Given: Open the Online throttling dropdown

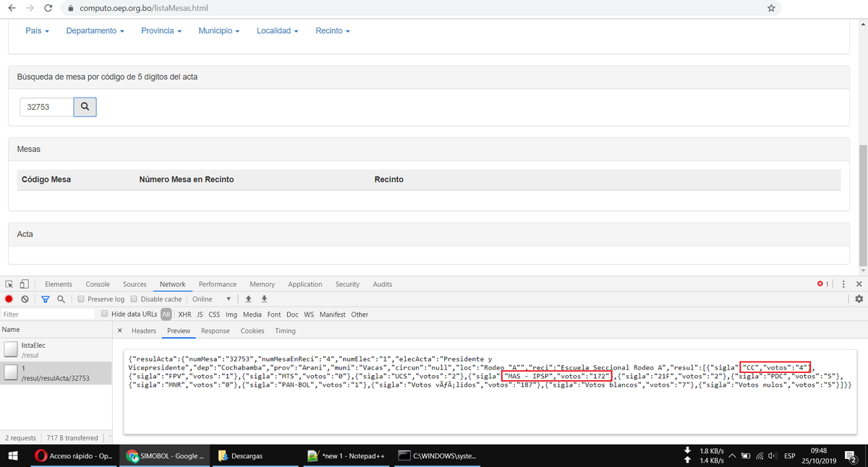Looking at the screenshot, I should pyautogui.click(x=211, y=299).
